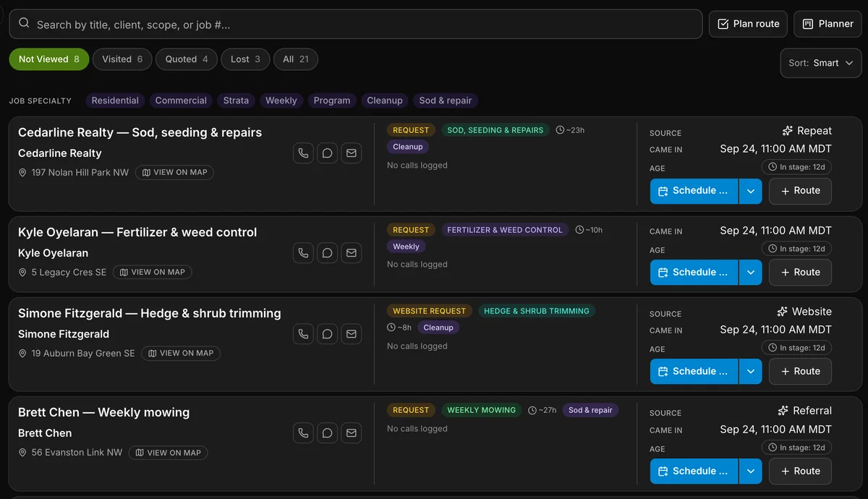Click the Plan route button
868x499 pixels.
748,24
